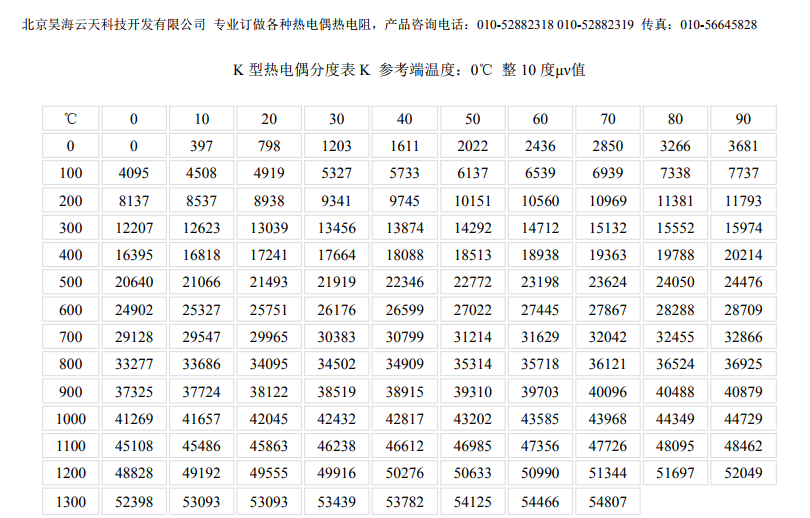Click row label 1300
This screenshot has width=810, height=518.
[70, 501]
